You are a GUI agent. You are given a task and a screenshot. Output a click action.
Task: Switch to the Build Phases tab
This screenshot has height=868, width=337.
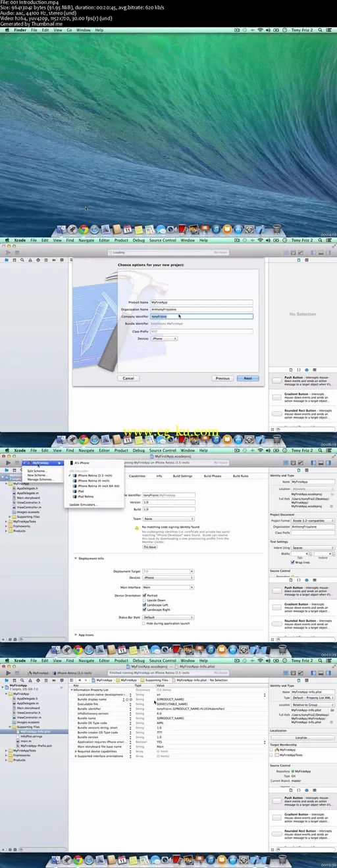213,475
